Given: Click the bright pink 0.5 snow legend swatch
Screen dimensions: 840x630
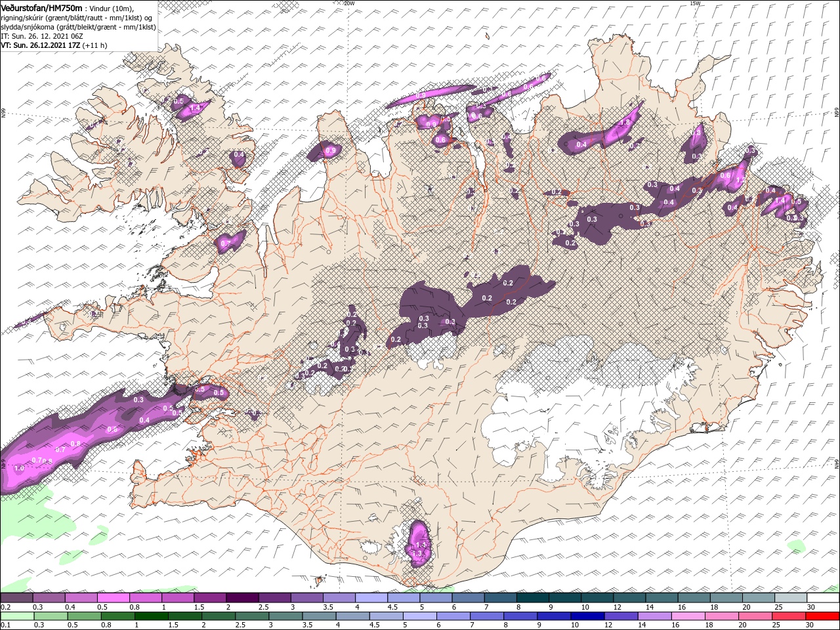Looking at the screenshot, I should (x=113, y=598).
